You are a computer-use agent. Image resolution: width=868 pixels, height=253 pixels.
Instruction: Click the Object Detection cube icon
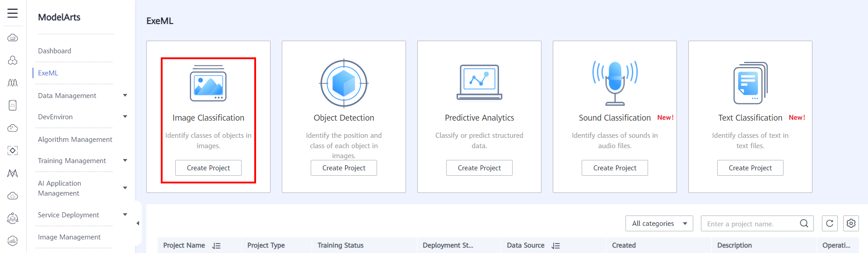tap(344, 84)
